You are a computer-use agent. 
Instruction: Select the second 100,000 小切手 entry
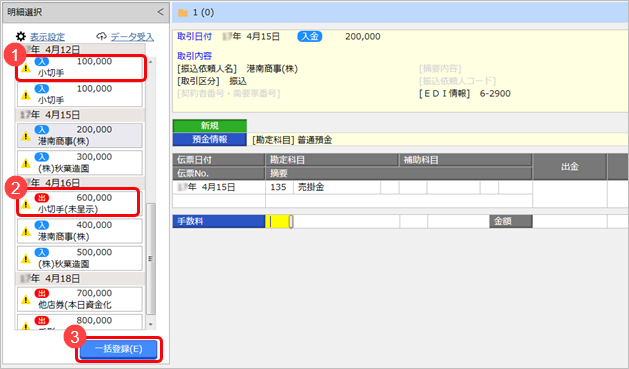pos(80,95)
